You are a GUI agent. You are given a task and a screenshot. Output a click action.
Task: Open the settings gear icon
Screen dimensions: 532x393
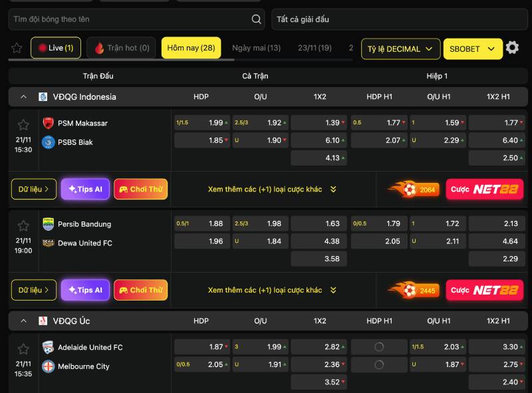512,48
